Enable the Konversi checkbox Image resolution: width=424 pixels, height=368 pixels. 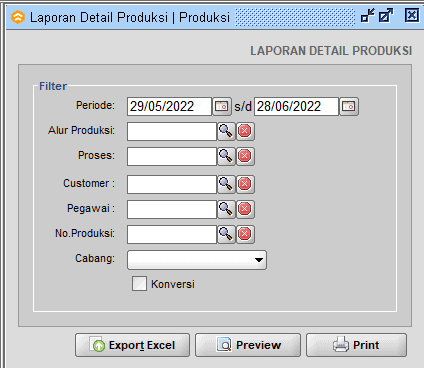coord(139,284)
